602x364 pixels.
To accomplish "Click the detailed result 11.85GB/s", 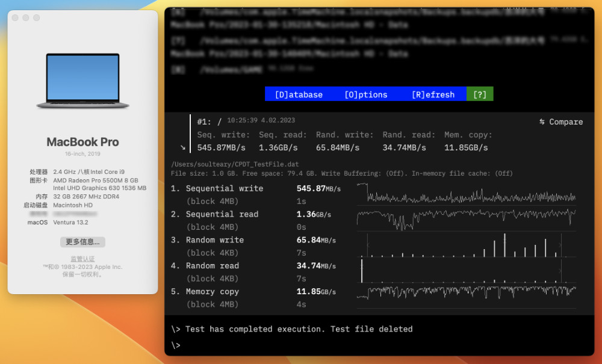I will (x=316, y=292).
